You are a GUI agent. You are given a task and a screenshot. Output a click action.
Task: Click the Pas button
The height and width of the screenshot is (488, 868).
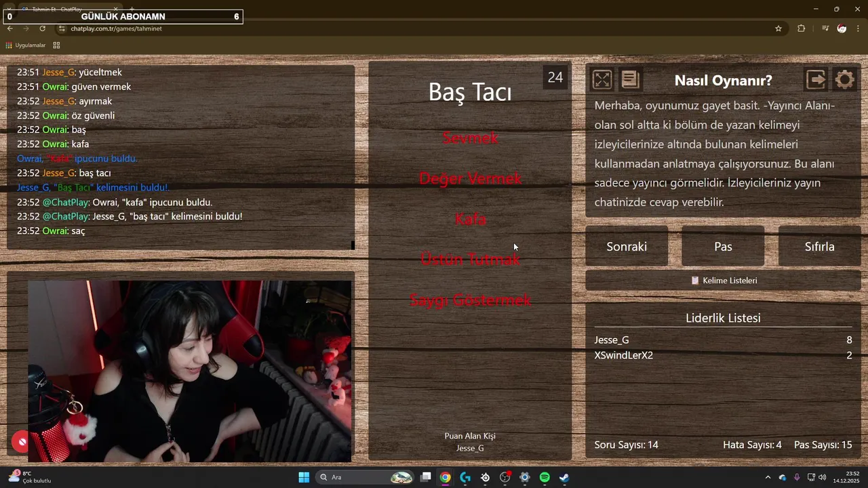coord(723,247)
